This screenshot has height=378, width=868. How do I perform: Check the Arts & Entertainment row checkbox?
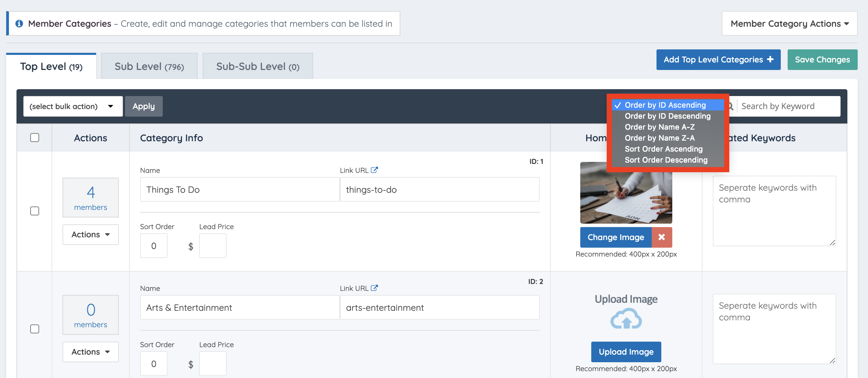(x=35, y=329)
